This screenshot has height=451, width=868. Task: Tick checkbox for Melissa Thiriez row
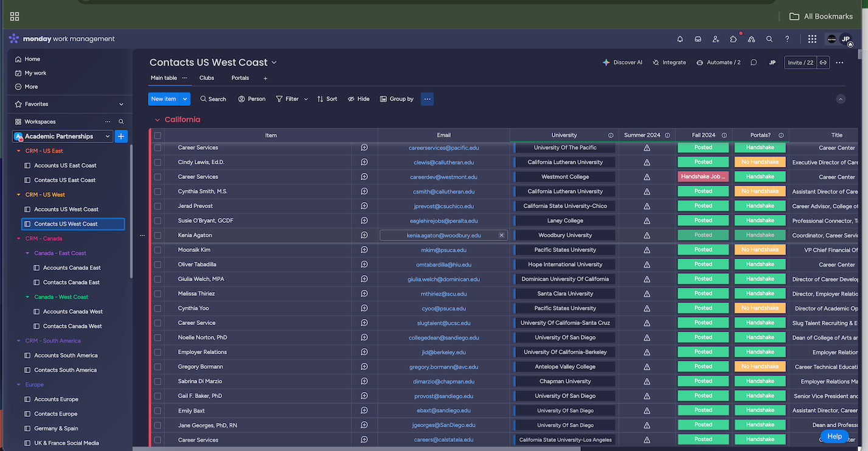tap(158, 294)
